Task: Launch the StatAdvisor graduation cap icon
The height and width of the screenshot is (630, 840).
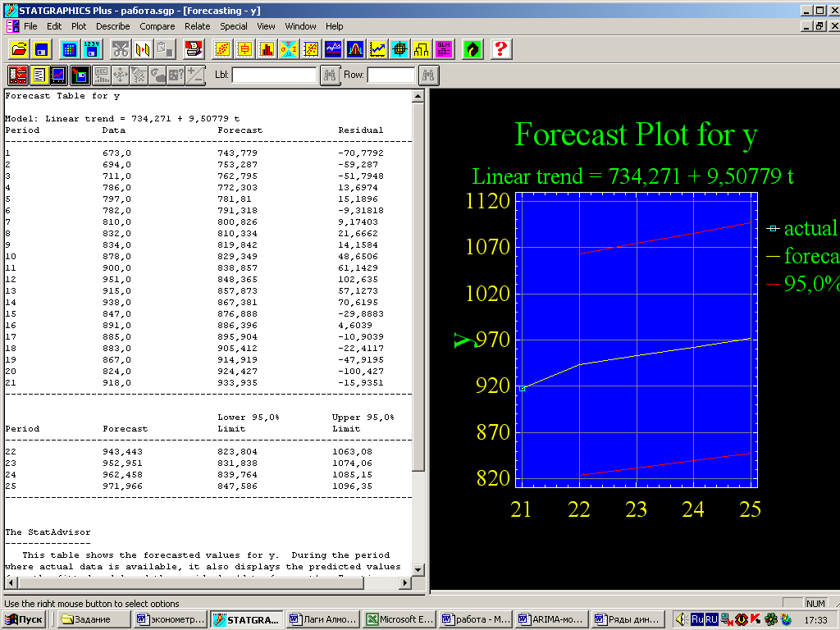Action: (x=472, y=49)
